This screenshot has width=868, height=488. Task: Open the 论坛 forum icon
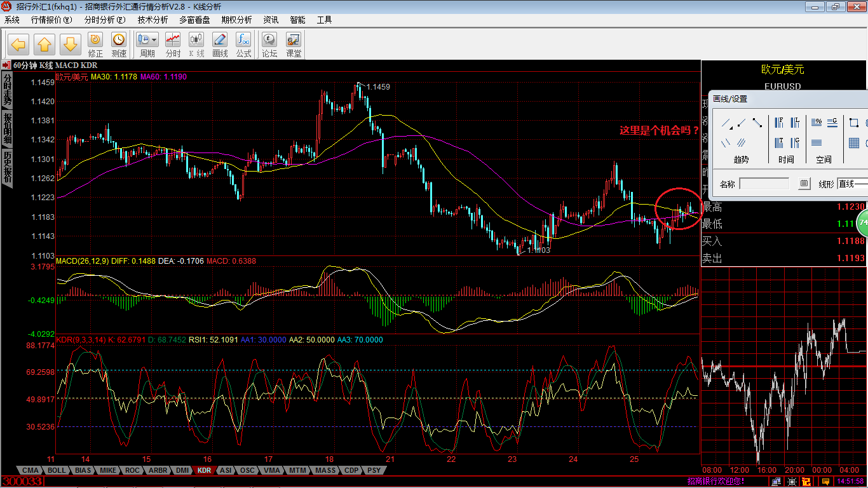point(269,40)
